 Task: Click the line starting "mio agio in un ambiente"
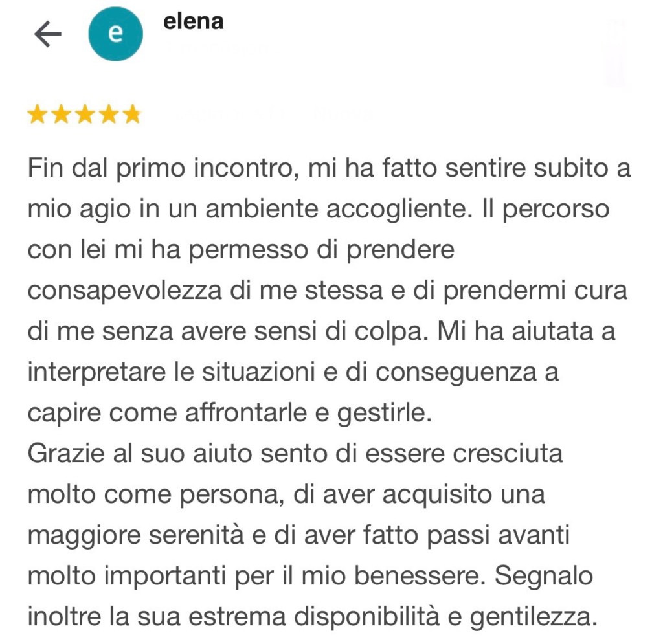pos(318,210)
